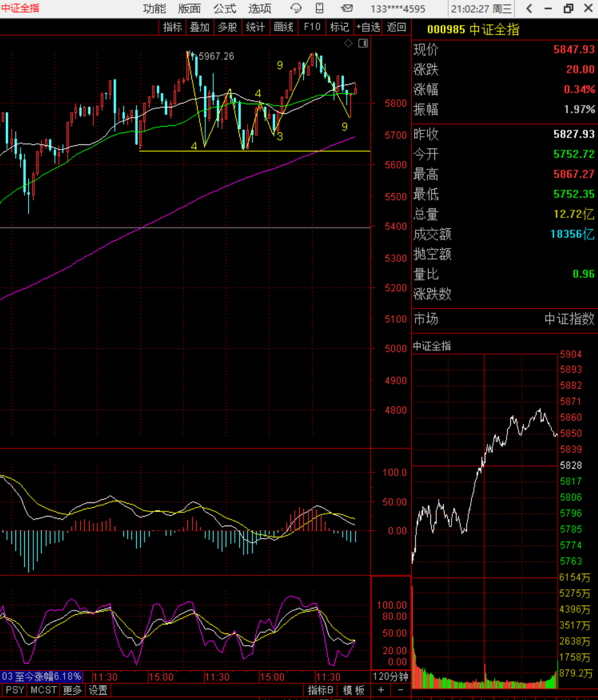Open the 选项 options menu
This screenshot has height=700, width=598.
tap(260, 8)
